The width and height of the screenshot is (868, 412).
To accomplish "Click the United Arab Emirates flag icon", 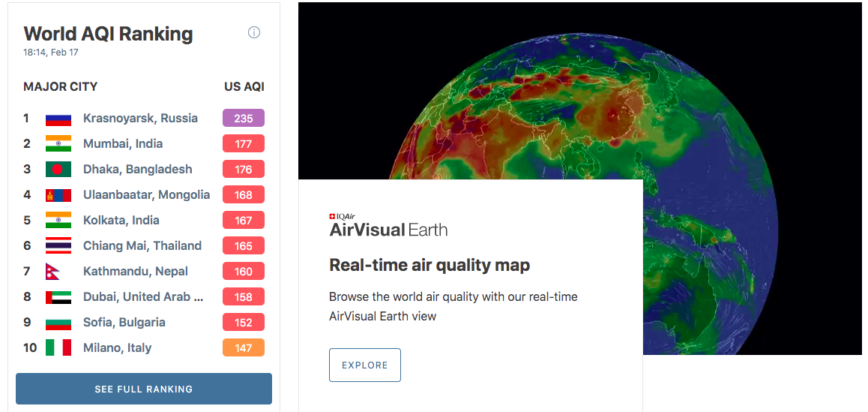I will coord(58,296).
